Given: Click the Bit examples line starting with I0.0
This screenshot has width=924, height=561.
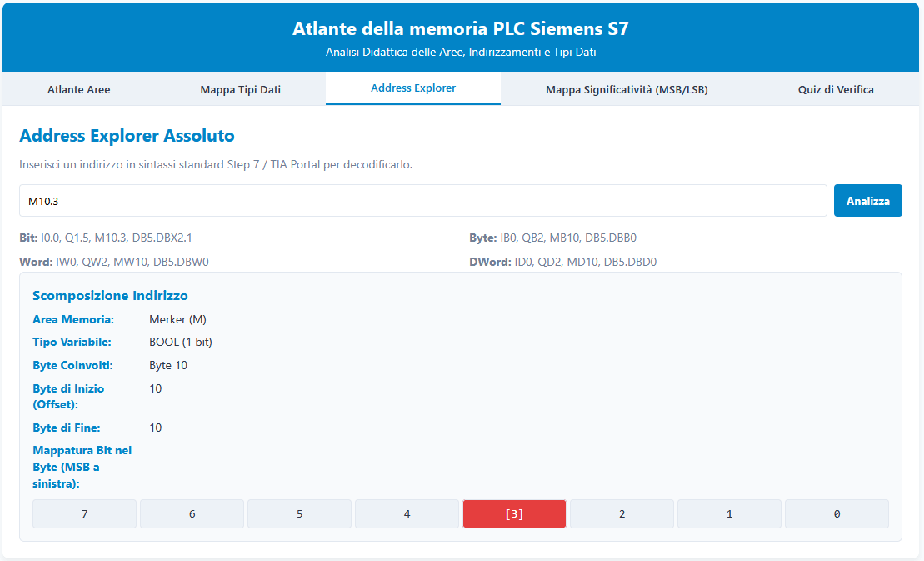Looking at the screenshot, I should [x=106, y=238].
